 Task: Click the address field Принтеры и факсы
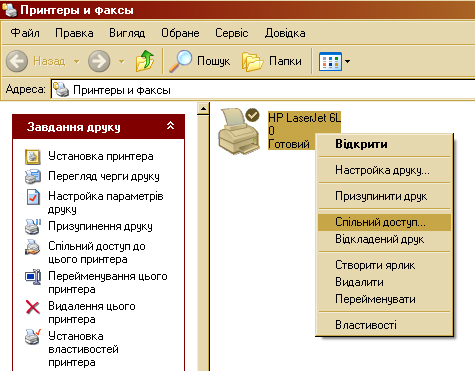pos(263,90)
